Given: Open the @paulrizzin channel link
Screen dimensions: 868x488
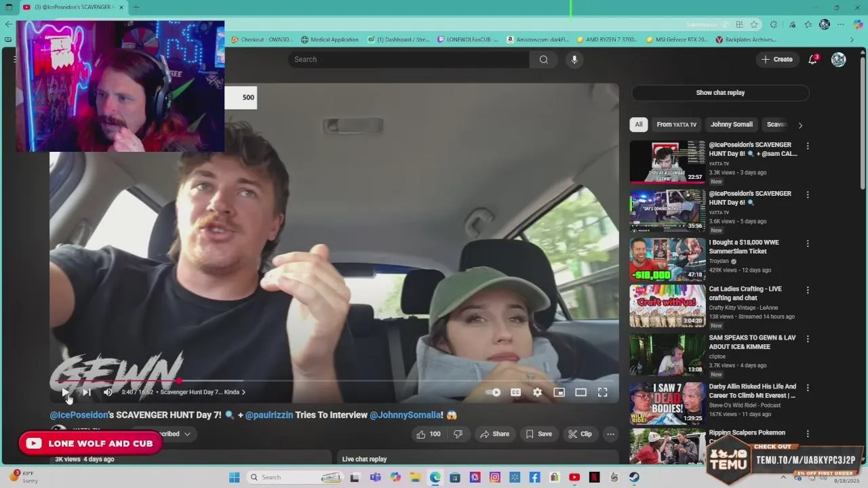Looking at the screenshot, I should point(269,415).
